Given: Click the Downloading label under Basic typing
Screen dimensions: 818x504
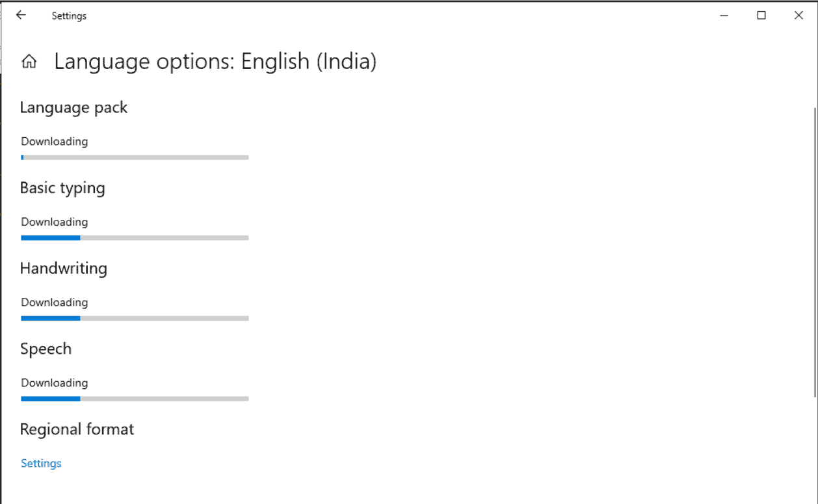Looking at the screenshot, I should pyautogui.click(x=54, y=222).
